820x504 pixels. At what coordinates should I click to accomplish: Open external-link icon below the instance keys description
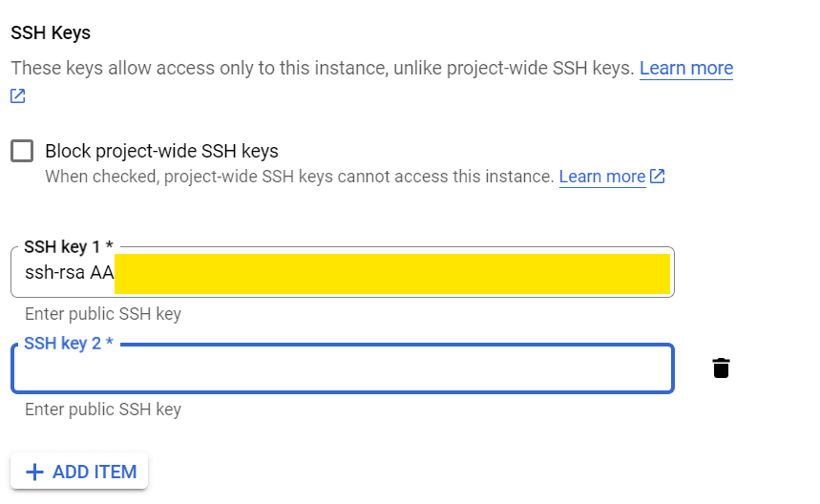(x=18, y=95)
